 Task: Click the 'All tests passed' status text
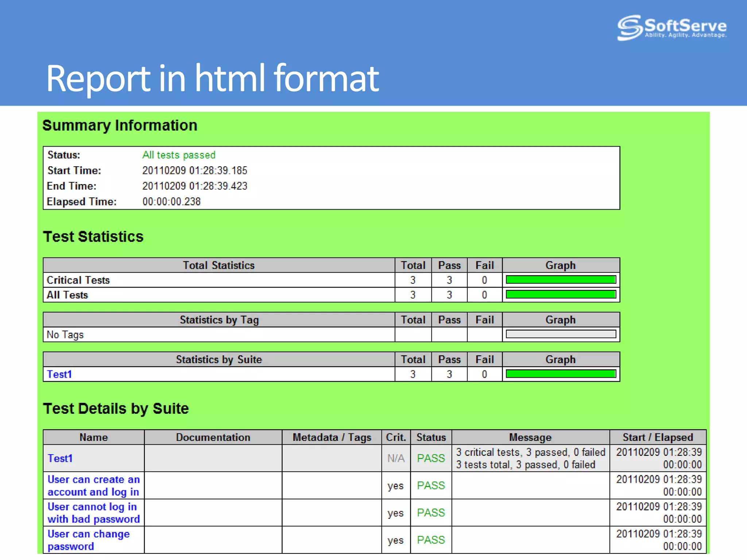179,155
